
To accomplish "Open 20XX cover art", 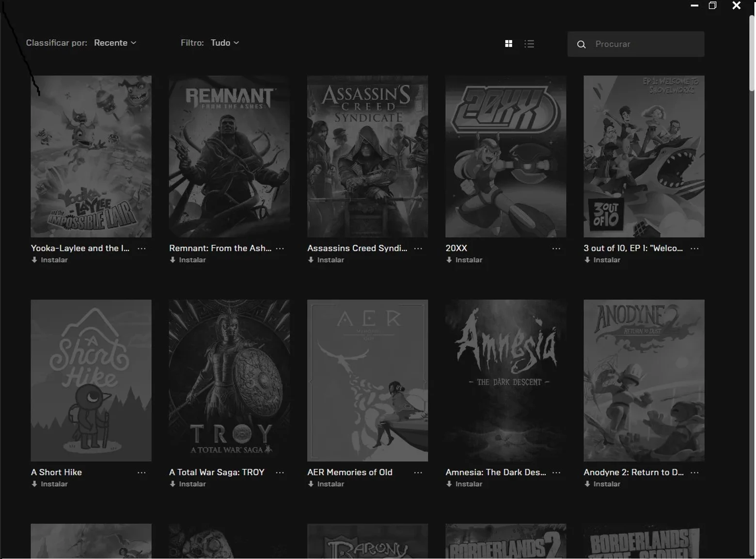I will click(506, 156).
